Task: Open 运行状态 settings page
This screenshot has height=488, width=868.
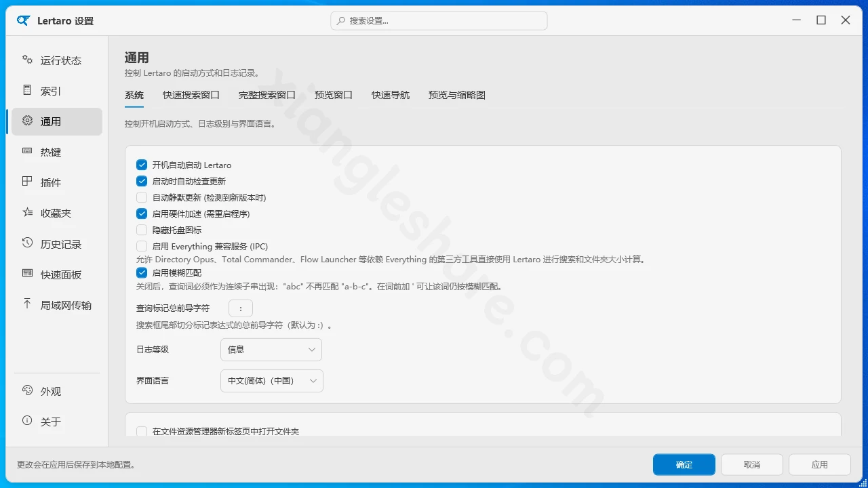Action: point(57,60)
